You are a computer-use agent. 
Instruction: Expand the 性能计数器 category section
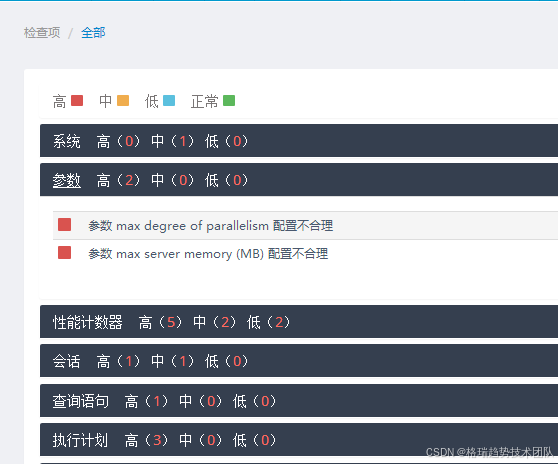pyautogui.click(x=299, y=322)
